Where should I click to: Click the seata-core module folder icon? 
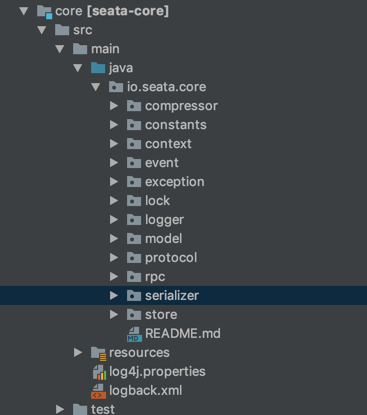coord(44,11)
